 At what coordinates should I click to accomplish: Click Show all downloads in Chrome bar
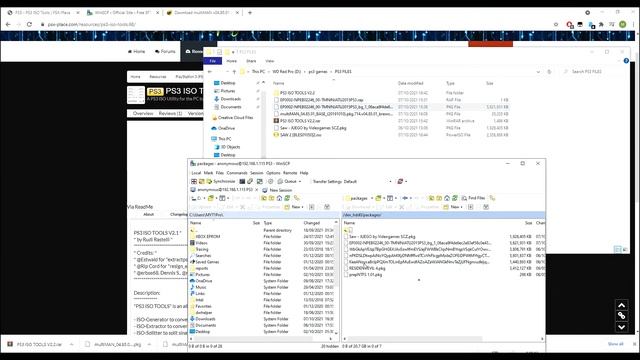pos(616,344)
